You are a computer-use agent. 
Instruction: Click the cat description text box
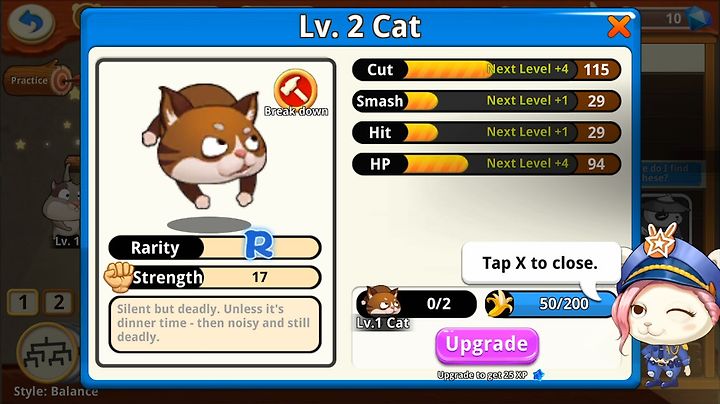[214, 325]
